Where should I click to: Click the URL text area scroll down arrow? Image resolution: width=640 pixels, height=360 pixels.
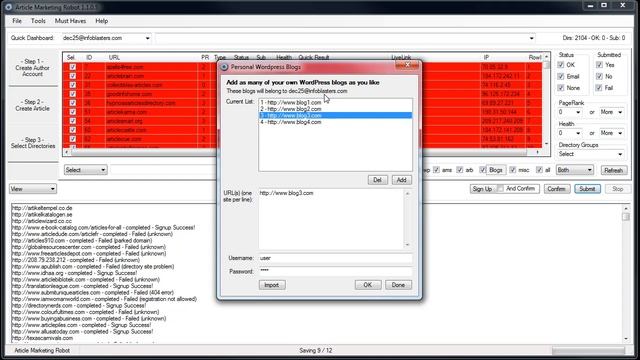point(407,244)
